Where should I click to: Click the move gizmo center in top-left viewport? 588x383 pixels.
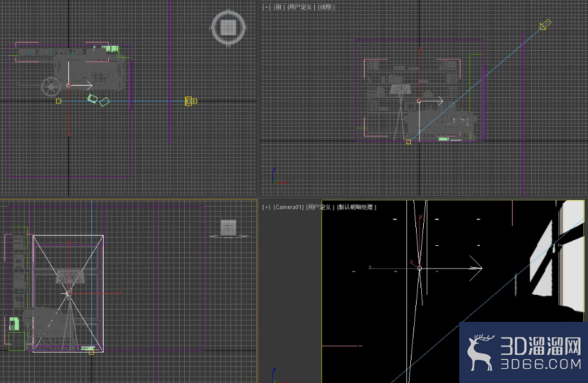pyautogui.click(x=69, y=86)
